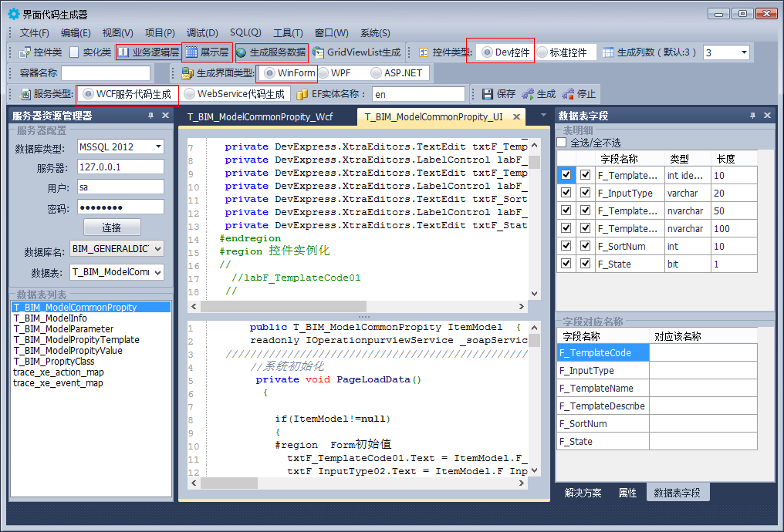
Task: Click the 生成列数 grid icon
Action: point(608,52)
